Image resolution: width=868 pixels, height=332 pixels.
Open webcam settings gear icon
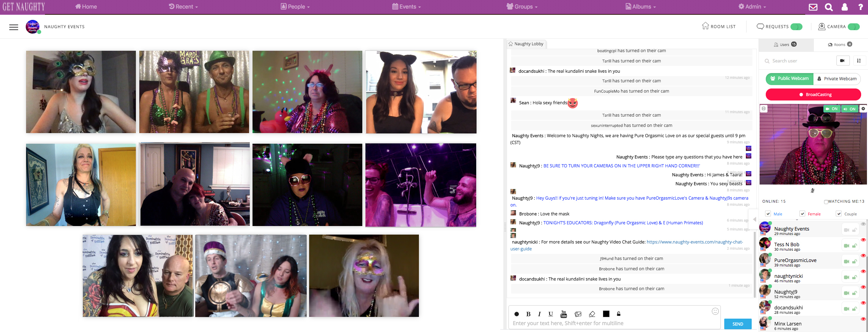point(863,109)
